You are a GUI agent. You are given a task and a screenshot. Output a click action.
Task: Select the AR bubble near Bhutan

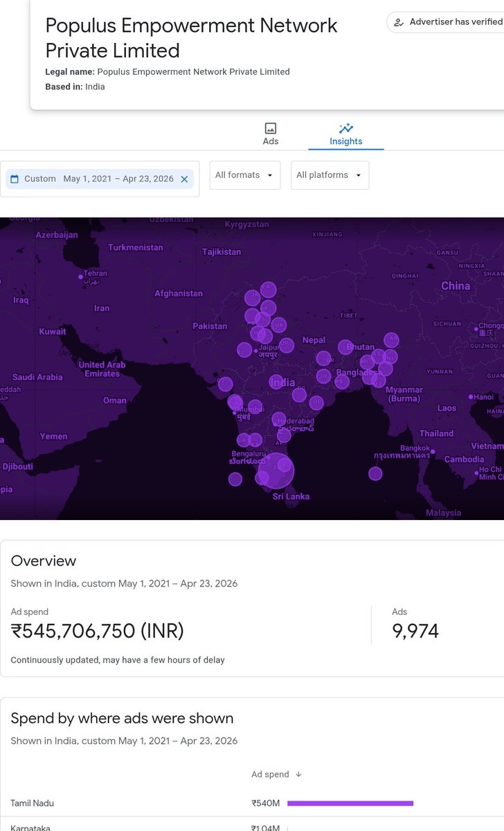pos(392,340)
